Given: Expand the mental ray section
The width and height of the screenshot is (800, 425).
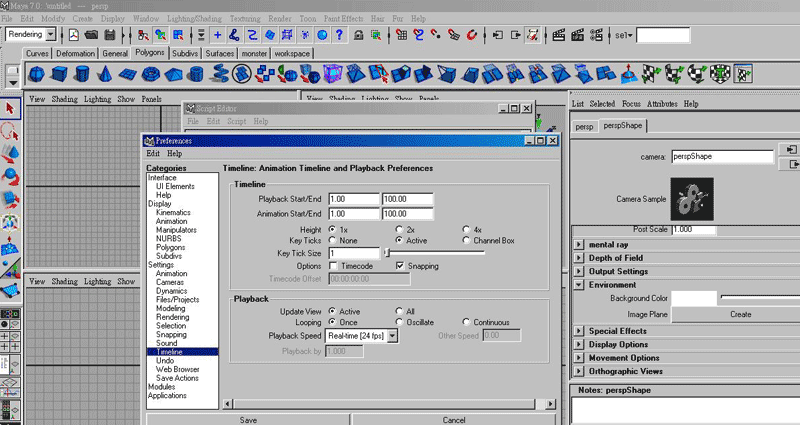Looking at the screenshot, I should [x=579, y=244].
